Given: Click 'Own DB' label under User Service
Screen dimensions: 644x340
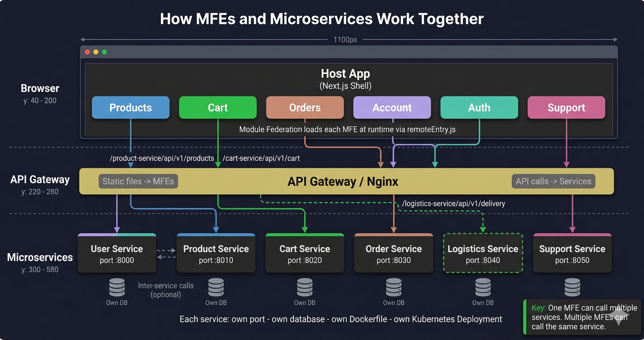Looking at the screenshot, I should [117, 302].
